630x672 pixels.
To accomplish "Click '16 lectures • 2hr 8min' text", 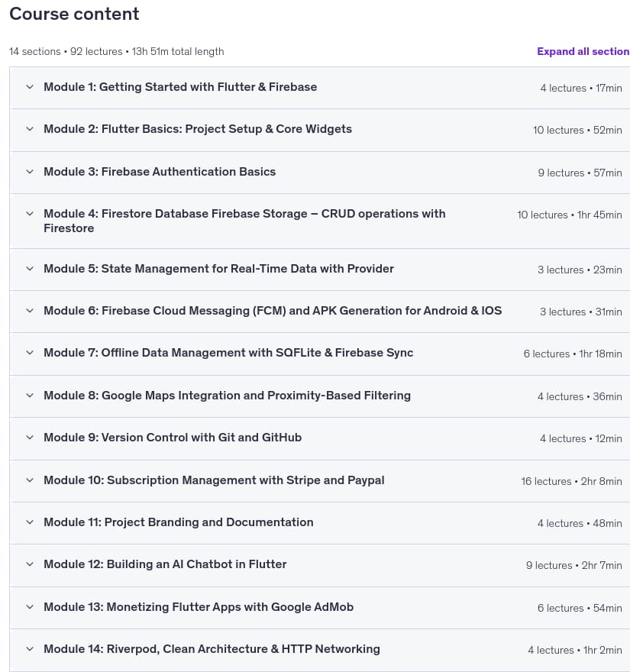I will point(571,482).
